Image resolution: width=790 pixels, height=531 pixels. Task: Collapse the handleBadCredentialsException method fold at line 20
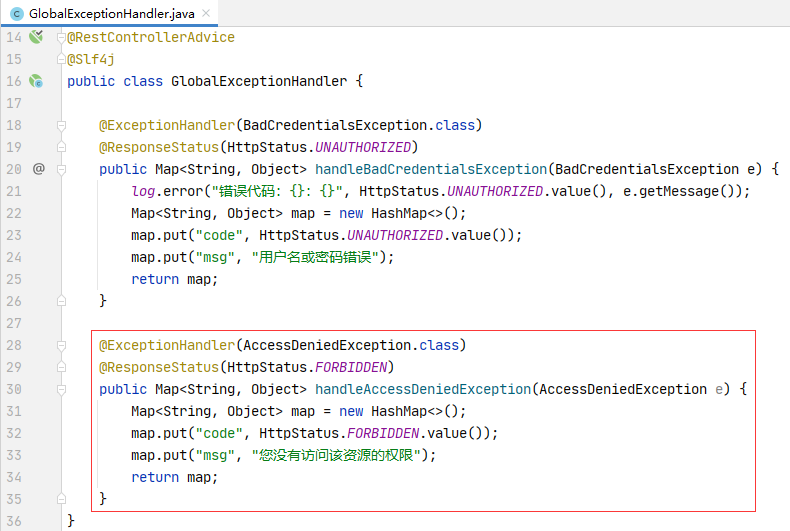click(61, 169)
